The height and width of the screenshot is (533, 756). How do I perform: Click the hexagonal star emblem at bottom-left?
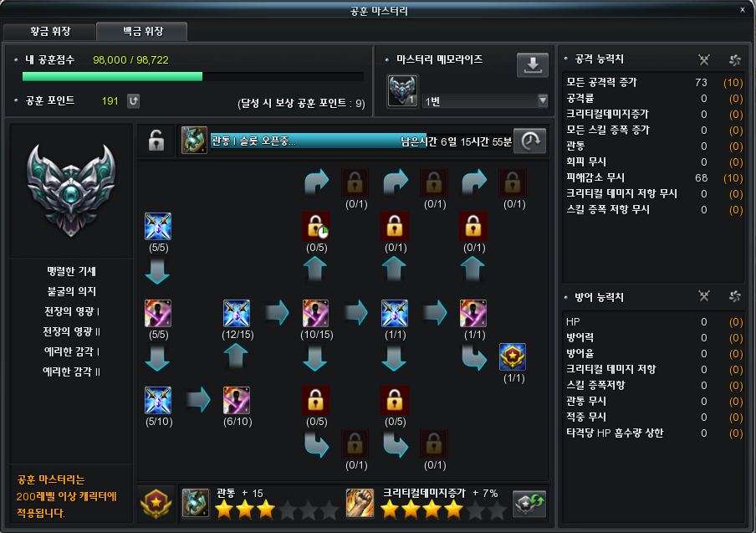coord(156,504)
